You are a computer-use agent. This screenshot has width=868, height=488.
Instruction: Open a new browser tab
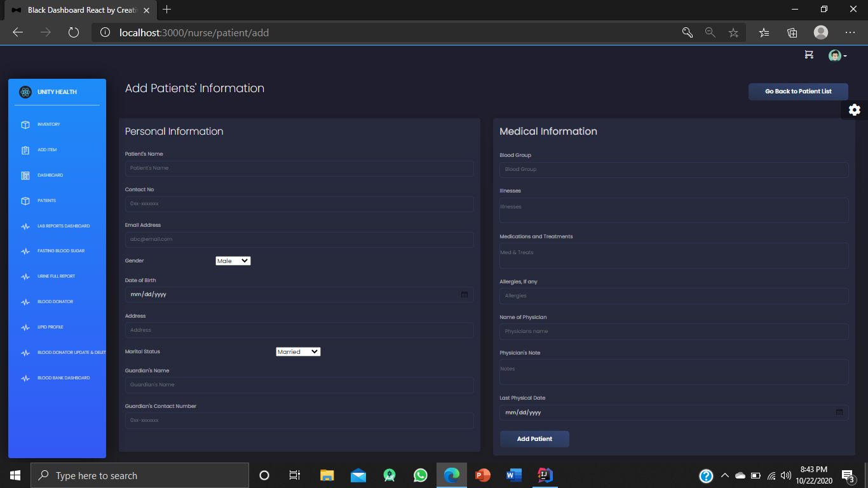pyautogui.click(x=167, y=10)
